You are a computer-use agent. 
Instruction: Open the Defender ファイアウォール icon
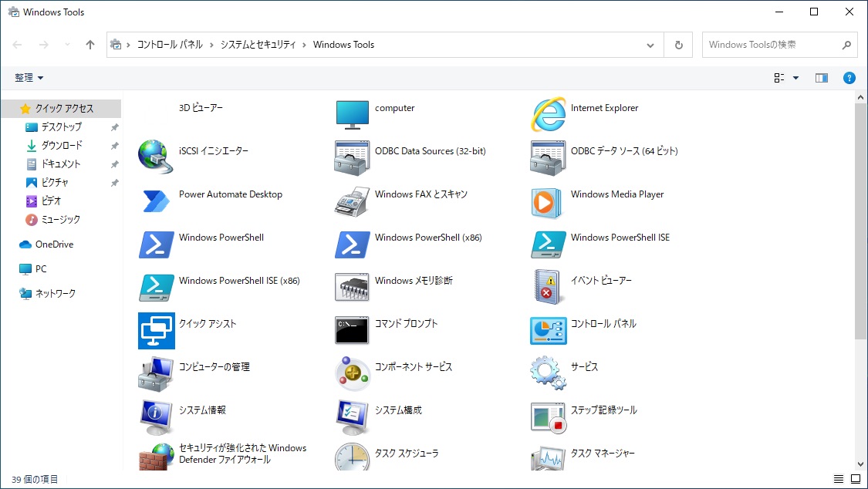pyautogui.click(x=156, y=457)
